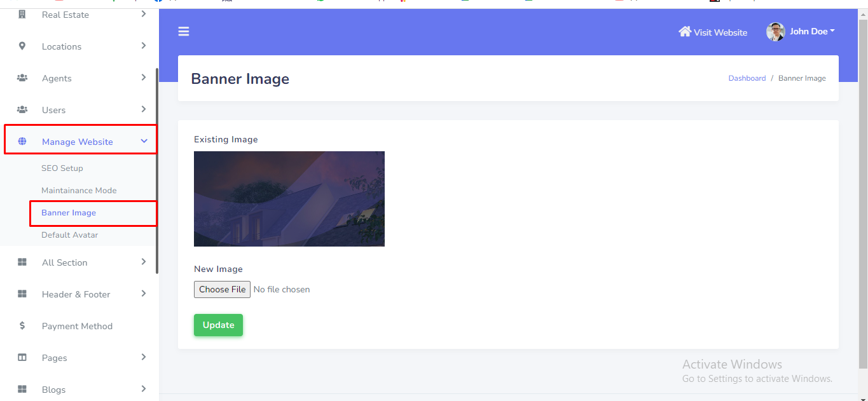Screen dimensions: 868x401
Task: Click John Doe's profile avatar
Action: pyautogui.click(x=775, y=32)
